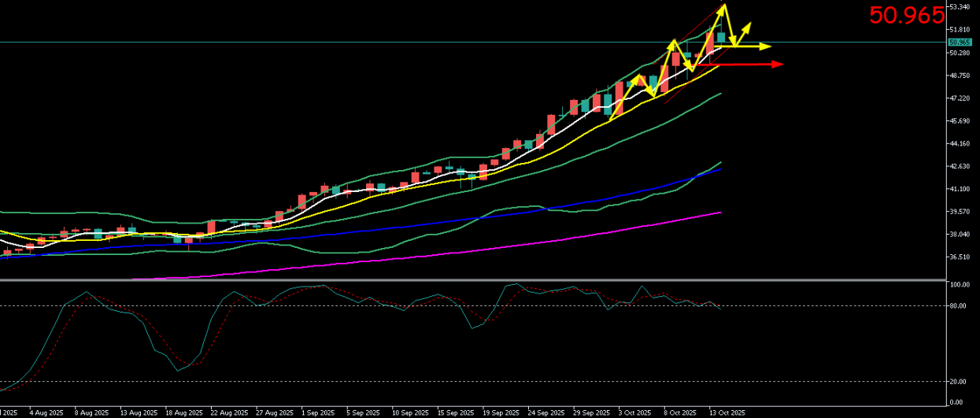Click the top peak of the yellow zigzag

tap(724, 6)
